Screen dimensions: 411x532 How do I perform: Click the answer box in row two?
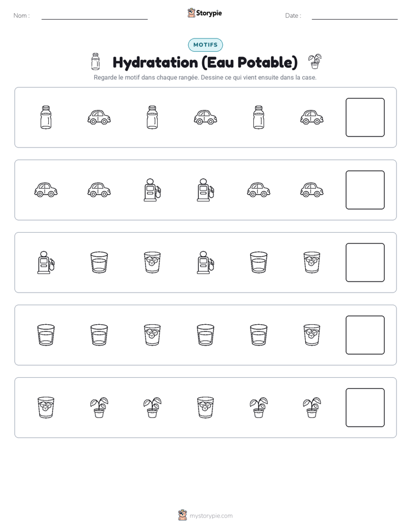point(365,190)
